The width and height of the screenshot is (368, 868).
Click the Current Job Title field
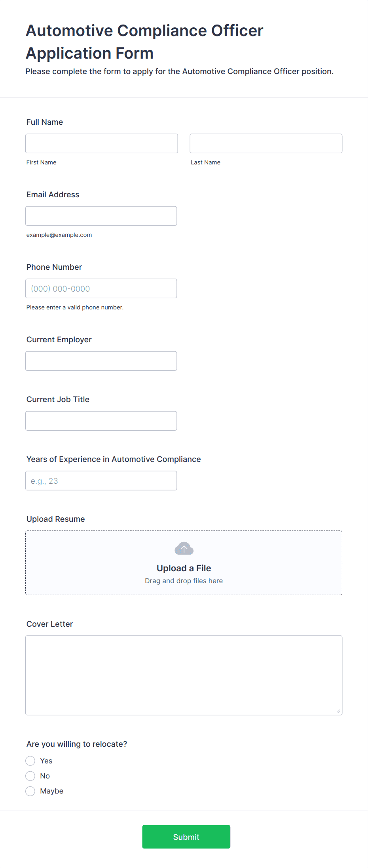pos(101,421)
